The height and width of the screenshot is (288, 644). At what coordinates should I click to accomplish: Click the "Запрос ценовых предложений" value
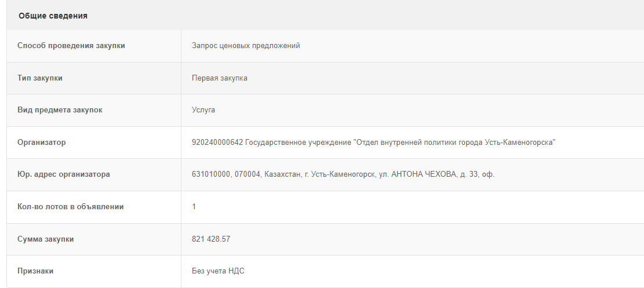[246, 46]
